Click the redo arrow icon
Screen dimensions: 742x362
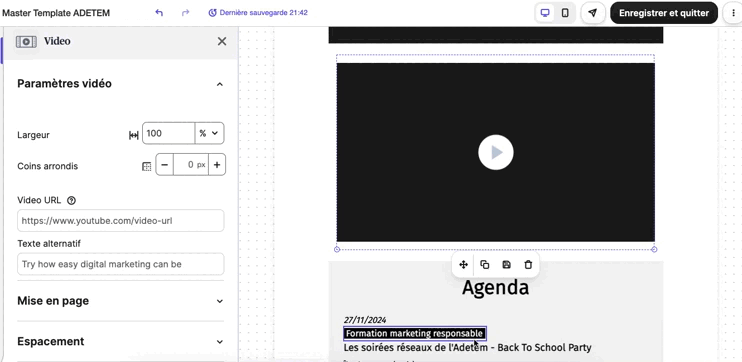(186, 13)
